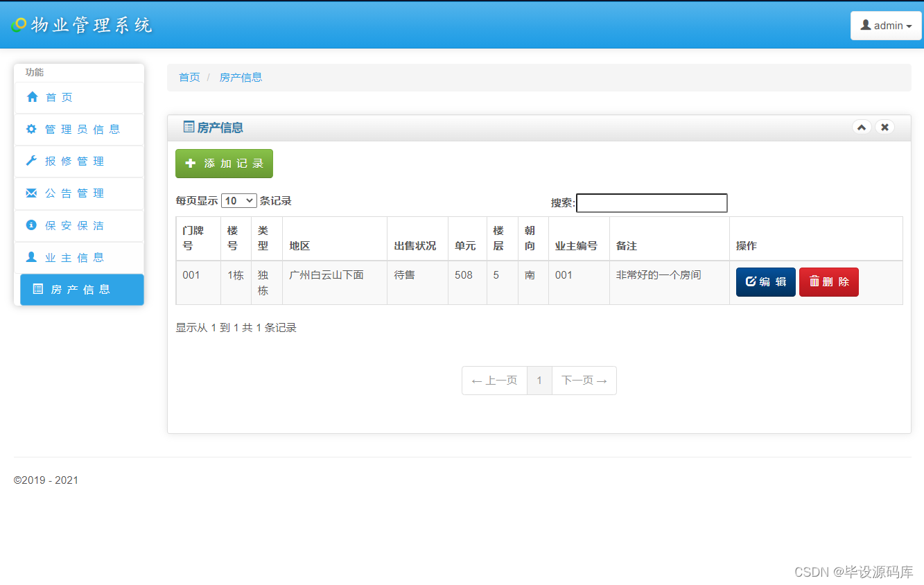Collapse the 房产信息 panel with chevron
Viewport: 924px width, 585px height.
[862, 127]
